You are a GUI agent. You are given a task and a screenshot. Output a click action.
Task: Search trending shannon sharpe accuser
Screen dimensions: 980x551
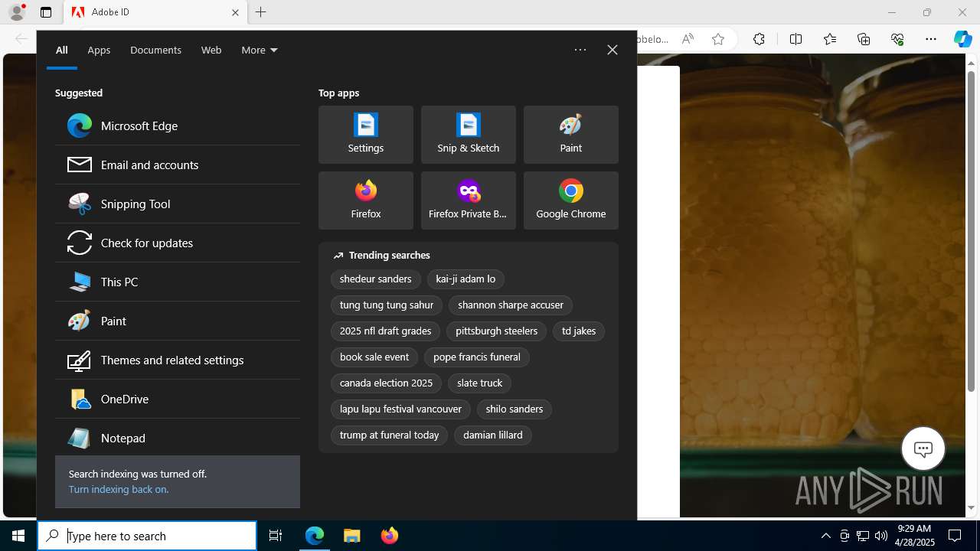click(x=511, y=305)
